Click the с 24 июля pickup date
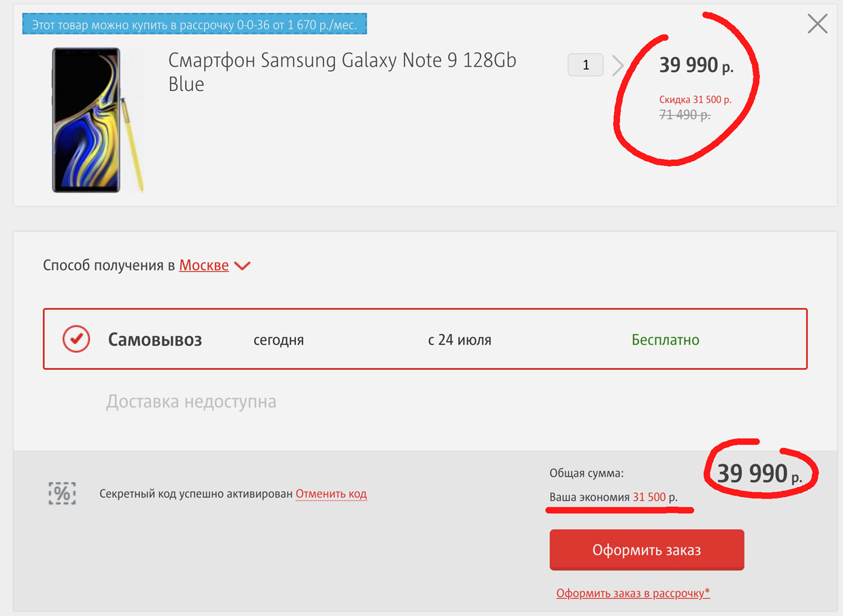 tap(459, 339)
